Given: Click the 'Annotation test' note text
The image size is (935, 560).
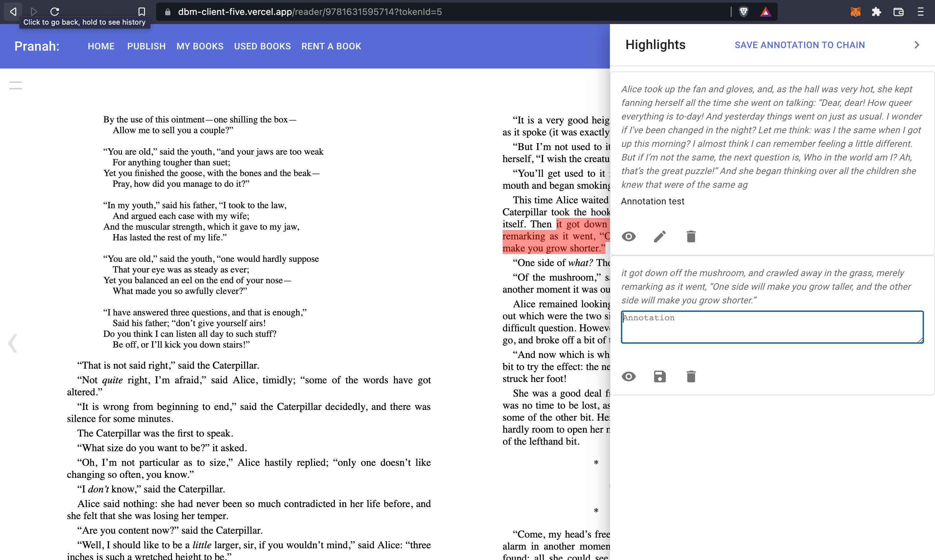Looking at the screenshot, I should click(x=652, y=201).
